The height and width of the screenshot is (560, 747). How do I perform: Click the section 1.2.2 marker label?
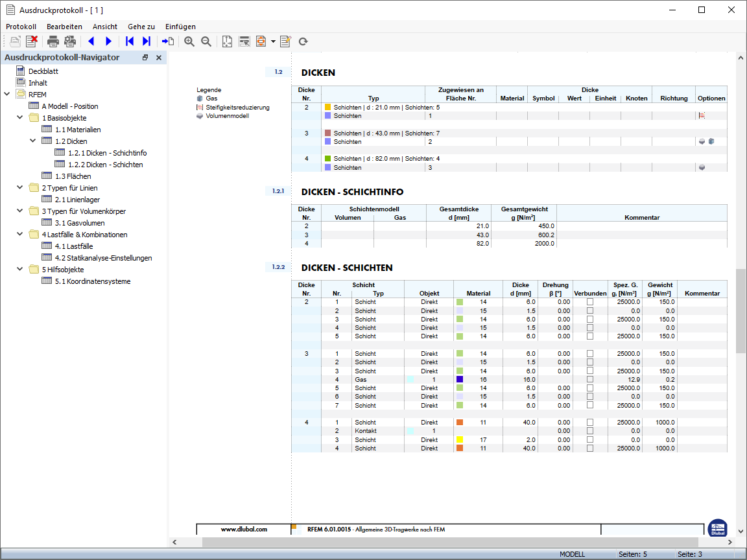(x=278, y=266)
